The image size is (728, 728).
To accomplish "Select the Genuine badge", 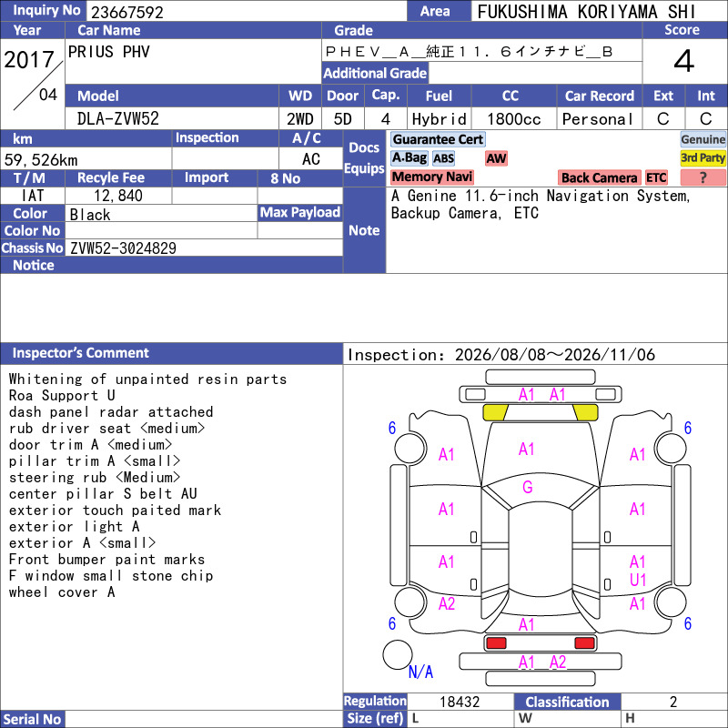I will coord(703,139).
